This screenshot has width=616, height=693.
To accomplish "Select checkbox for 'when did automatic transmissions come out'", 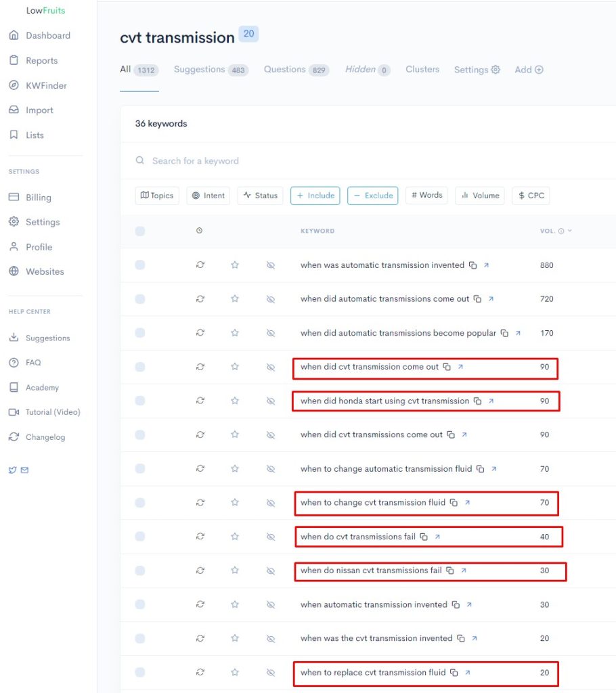I will point(140,298).
